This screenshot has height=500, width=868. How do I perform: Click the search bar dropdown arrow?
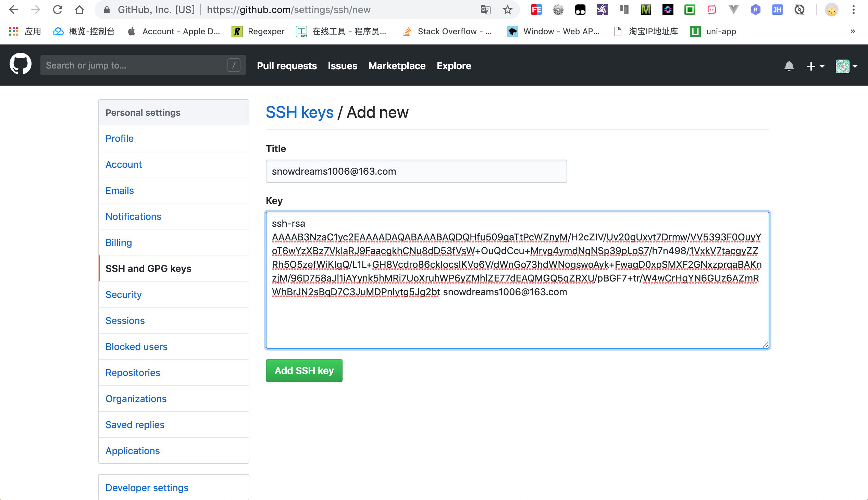click(234, 65)
